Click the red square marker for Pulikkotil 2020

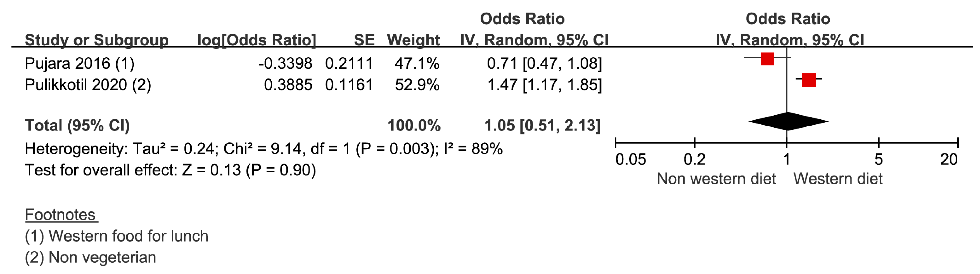coord(808,80)
